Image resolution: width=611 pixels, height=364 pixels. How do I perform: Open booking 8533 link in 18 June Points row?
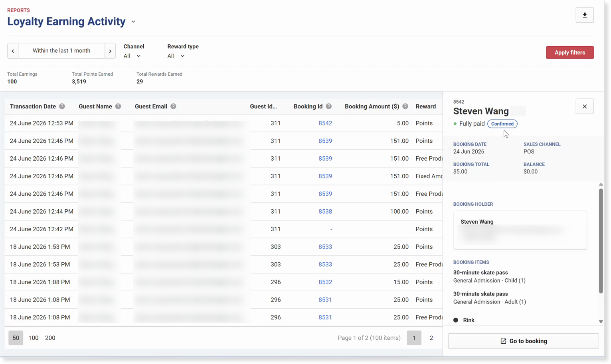tap(325, 247)
